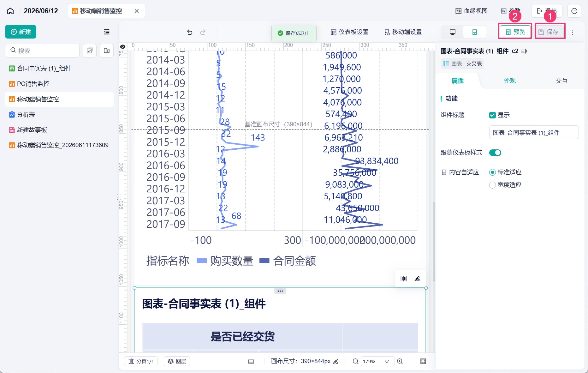
Task: Select the 图表-合同事实表 (1)_组件 table title
Action: tap(204, 304)
